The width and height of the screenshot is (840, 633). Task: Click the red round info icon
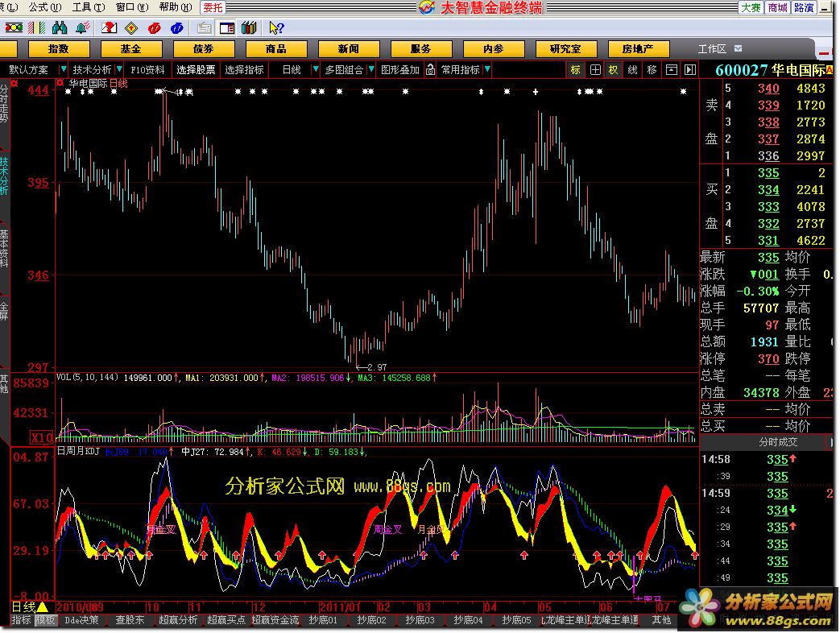point(155,28)
